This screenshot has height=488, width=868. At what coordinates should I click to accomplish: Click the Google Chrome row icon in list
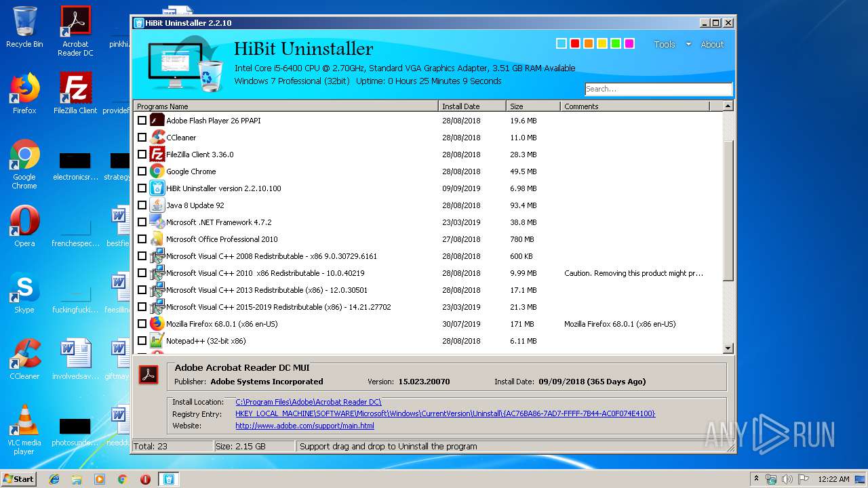point(157,171)
